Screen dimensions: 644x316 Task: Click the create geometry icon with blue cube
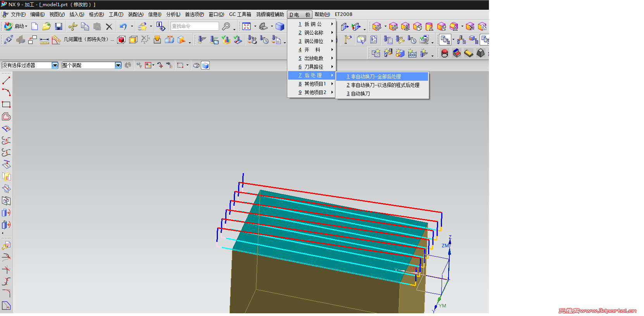click(x=400, y=53)
